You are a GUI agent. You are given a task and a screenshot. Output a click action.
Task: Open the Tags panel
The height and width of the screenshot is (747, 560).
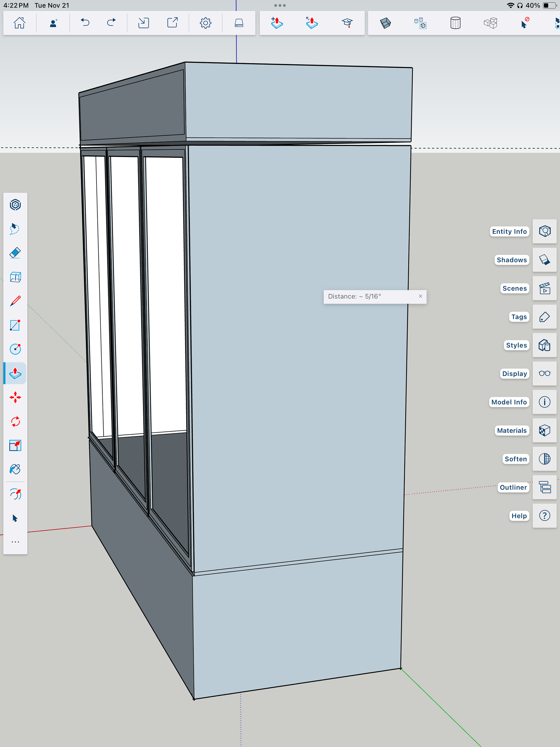tap(545, 317)
